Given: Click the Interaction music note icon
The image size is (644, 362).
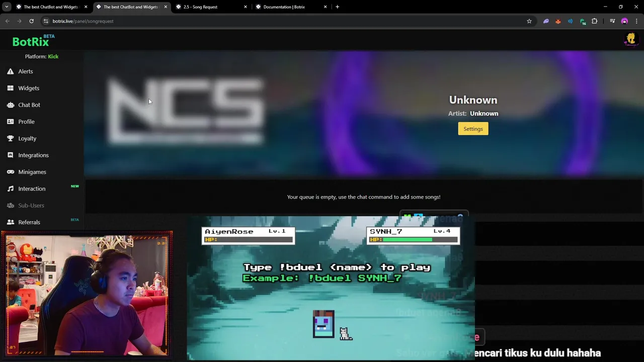Looking at the screenshot, I should click(x=10, y=189).
